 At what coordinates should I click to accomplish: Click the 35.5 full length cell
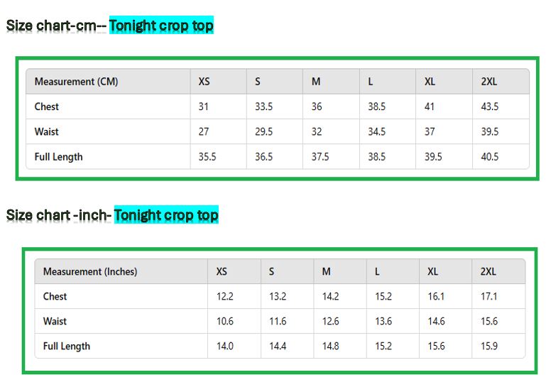207,157
